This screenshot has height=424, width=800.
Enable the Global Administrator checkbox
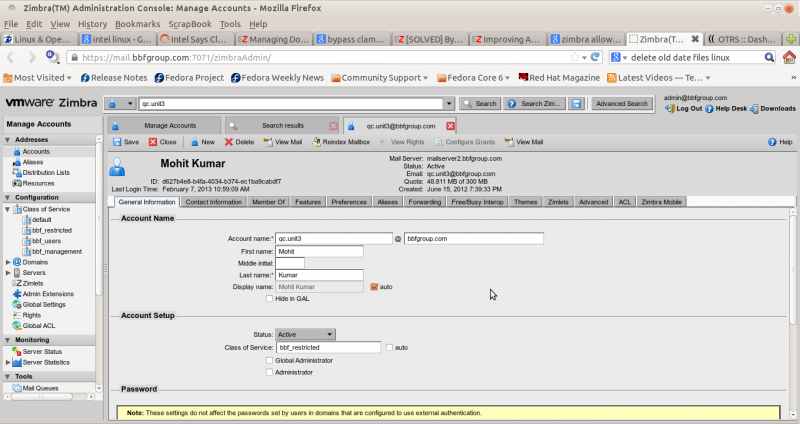coord(269,360)
